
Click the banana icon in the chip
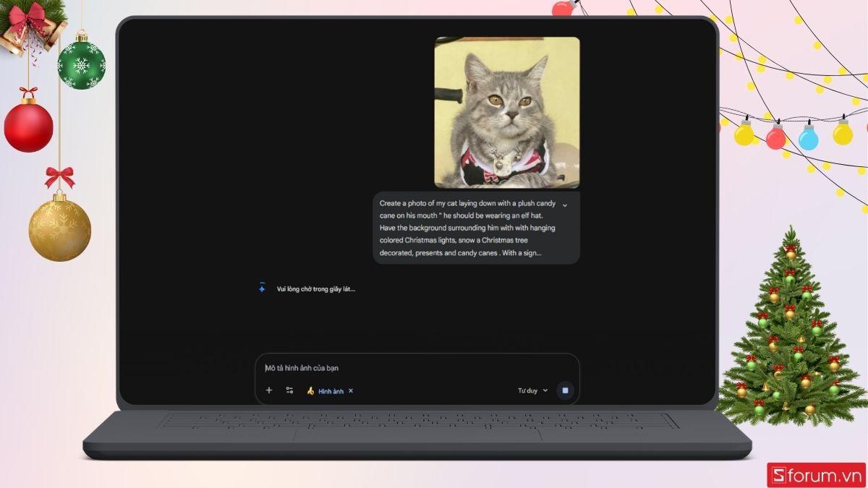coord(310,391)
